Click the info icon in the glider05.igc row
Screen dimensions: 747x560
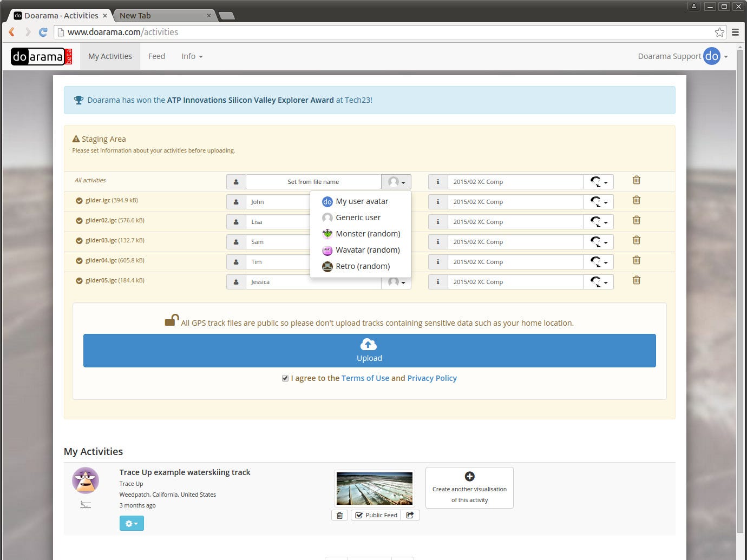[438, 282]
